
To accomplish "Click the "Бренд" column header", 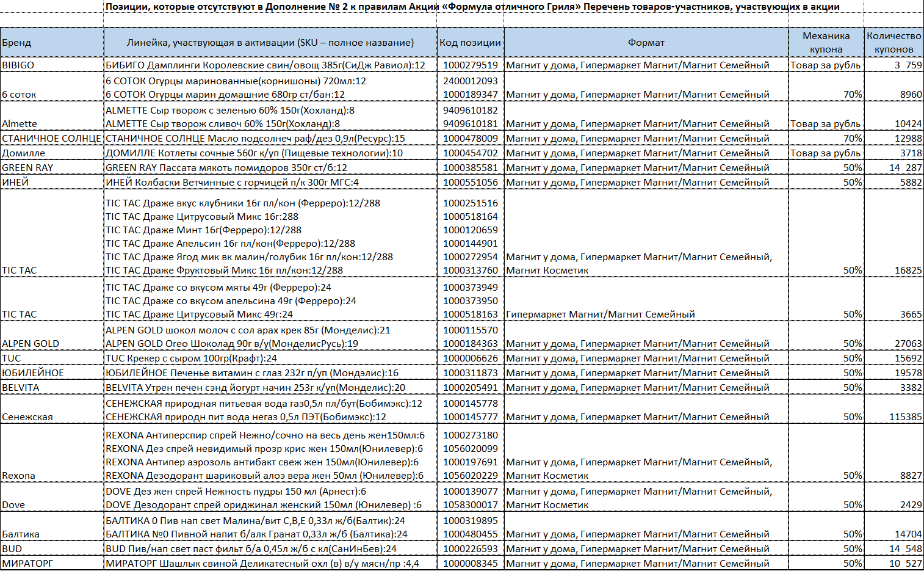I will click(x=52, y=43).
